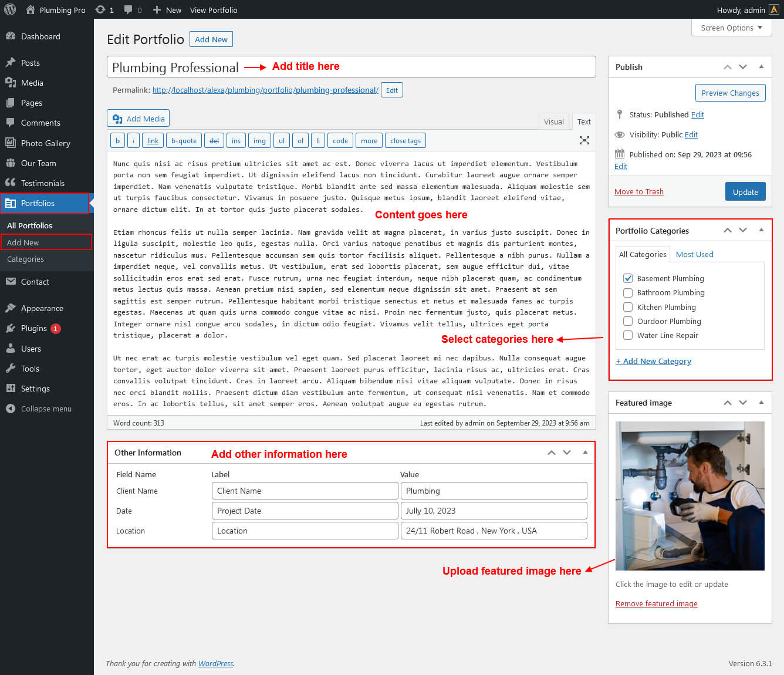Screen dimensions: 784x675
Task: Open Screen Options dropdown
Action: pos(731,28)
